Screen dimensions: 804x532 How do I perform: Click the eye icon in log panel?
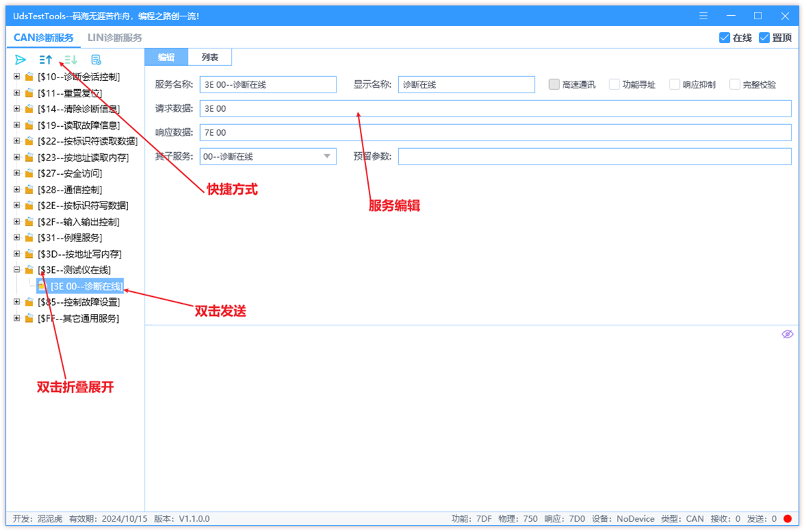click(x=787, y=334)
